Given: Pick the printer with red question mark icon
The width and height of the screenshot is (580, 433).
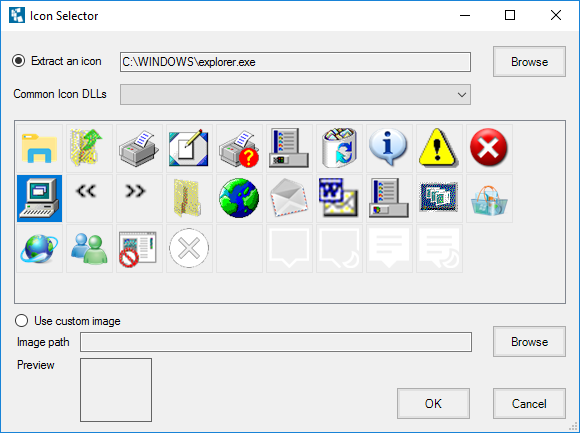Looking at the screenshot, I should tap(239, 149).
